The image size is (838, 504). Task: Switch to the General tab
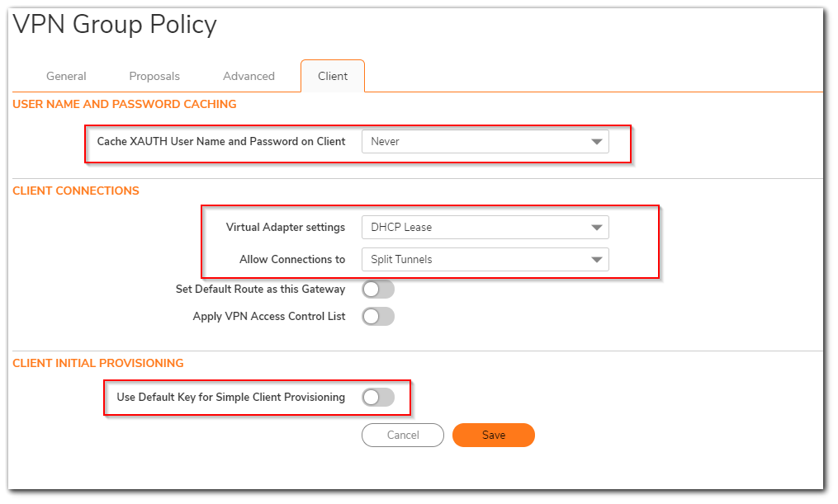pyautogui.click(x=66, y=76)
